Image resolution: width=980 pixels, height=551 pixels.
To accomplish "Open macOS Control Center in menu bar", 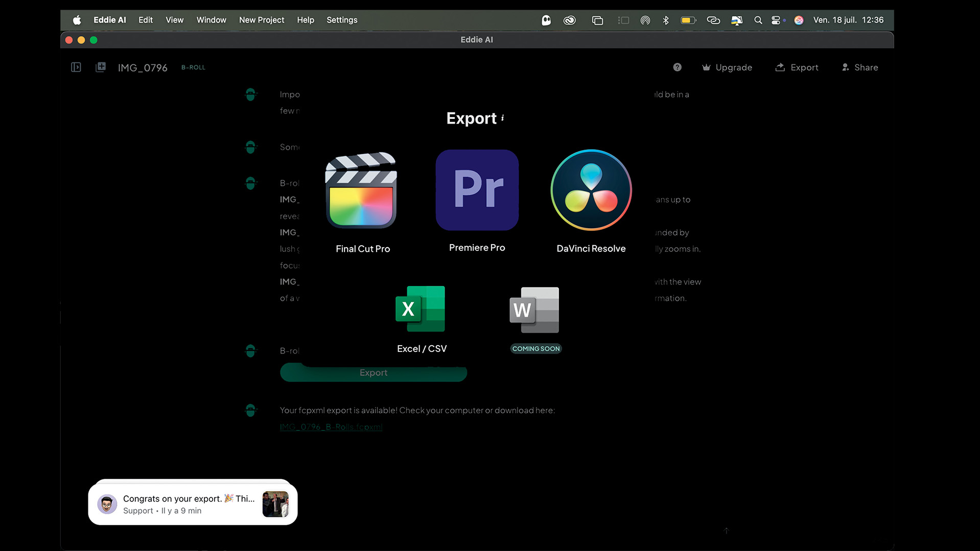I will pyautogui.click(x=776, y=20).
